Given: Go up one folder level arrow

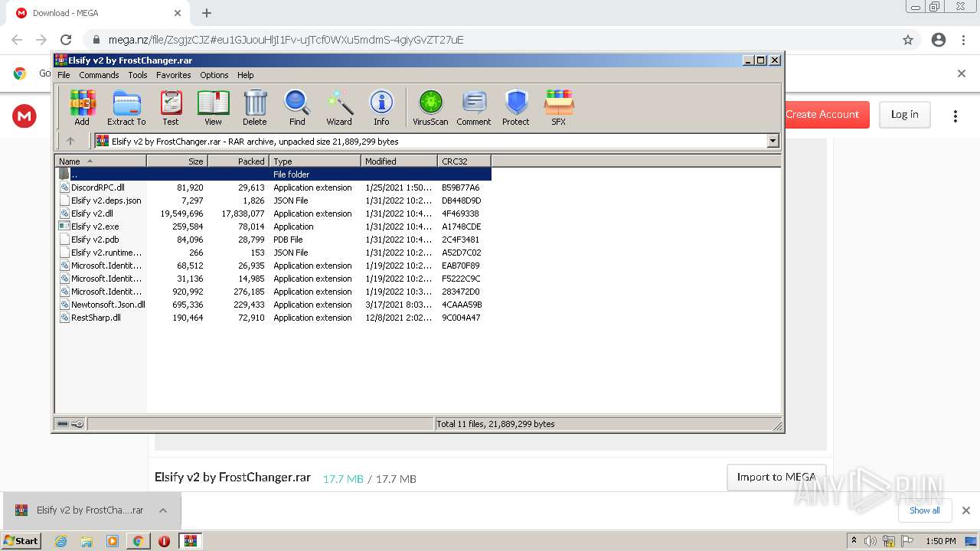Looking at the screenshot, I should click(70, 141).
